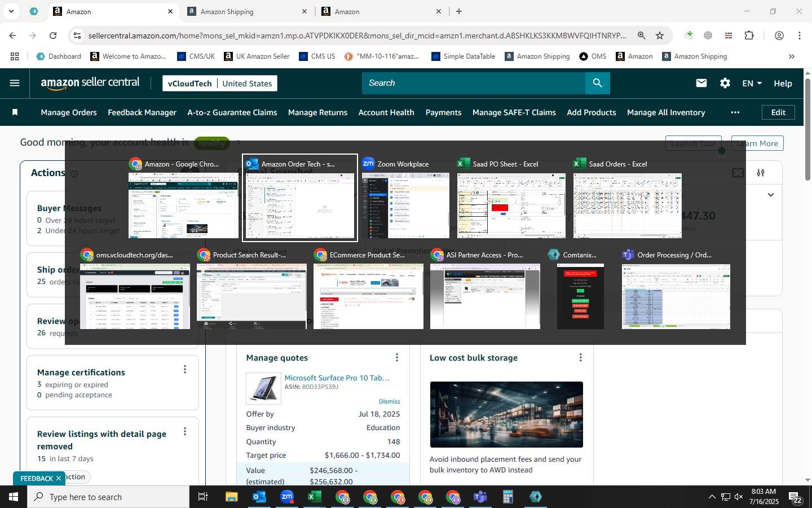Open Manage quotes card three-dot menu

(397, 357)
